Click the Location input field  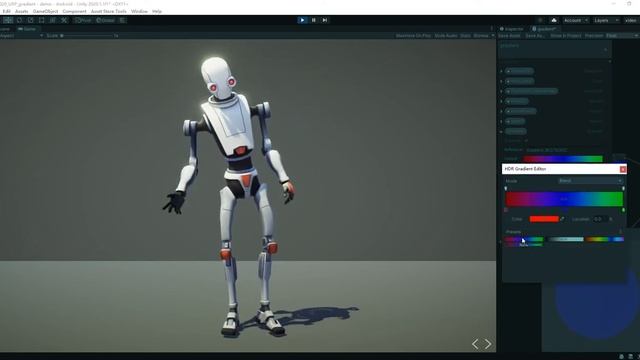coord(600,219)
